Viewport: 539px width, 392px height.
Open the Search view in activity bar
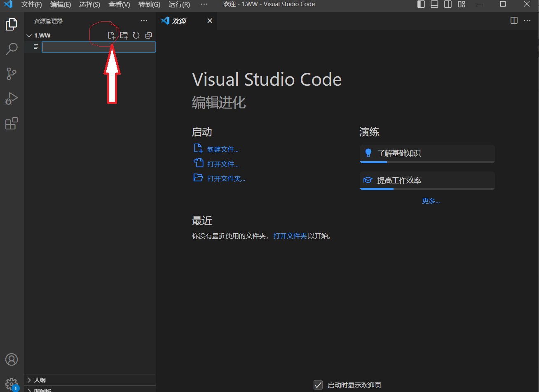coord(12,49)
